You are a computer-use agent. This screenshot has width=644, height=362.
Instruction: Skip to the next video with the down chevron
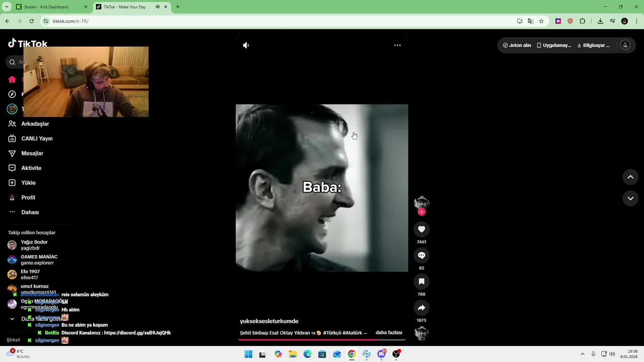click(x=630, y=199)
